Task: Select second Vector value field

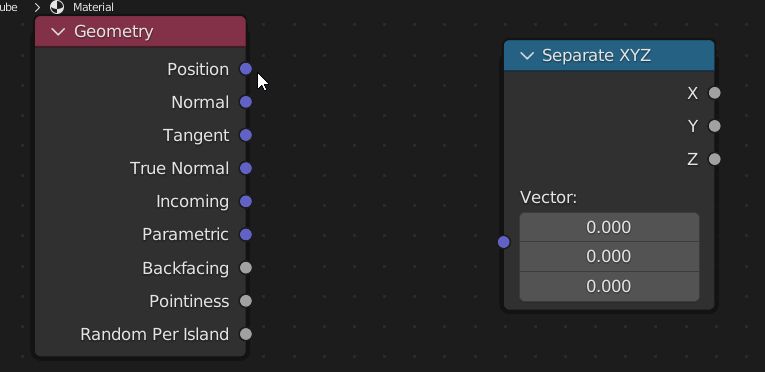Action: pyautogui.click(x=609, y=256)
